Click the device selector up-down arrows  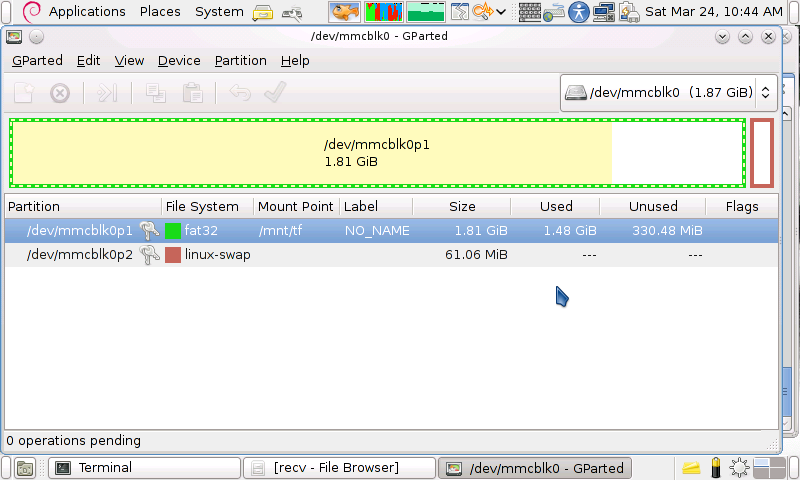(765, 92)
